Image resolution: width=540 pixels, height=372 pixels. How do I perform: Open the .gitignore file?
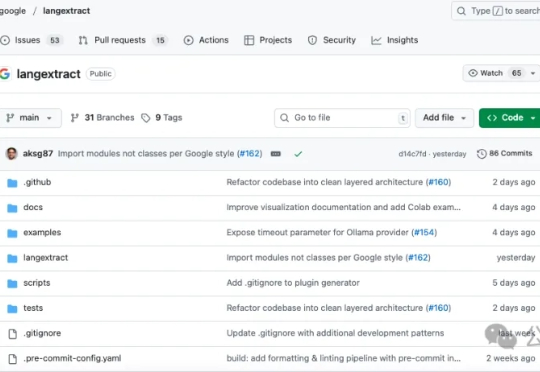(x=42, y=333)
